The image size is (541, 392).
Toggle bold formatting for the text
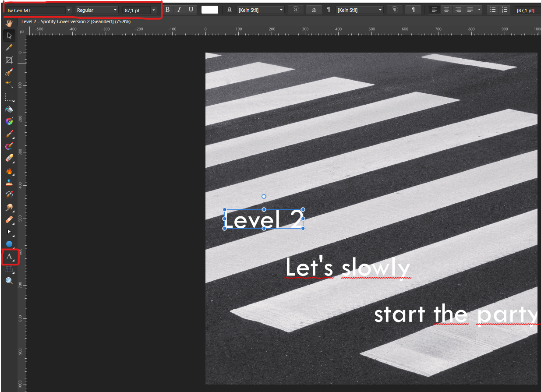pyautogui.click(x=168, y=9)
